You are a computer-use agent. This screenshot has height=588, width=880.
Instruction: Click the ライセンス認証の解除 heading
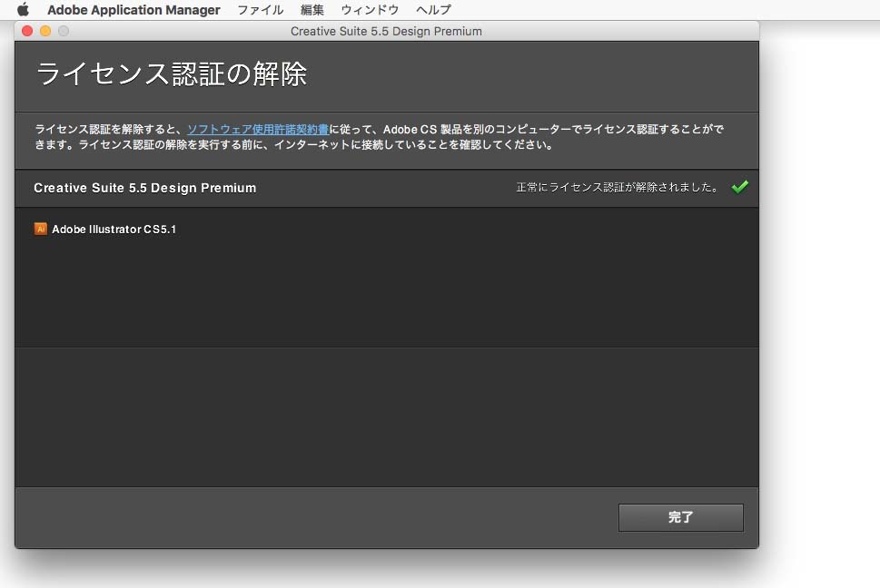pyautogui.click(x=172, y=74)
